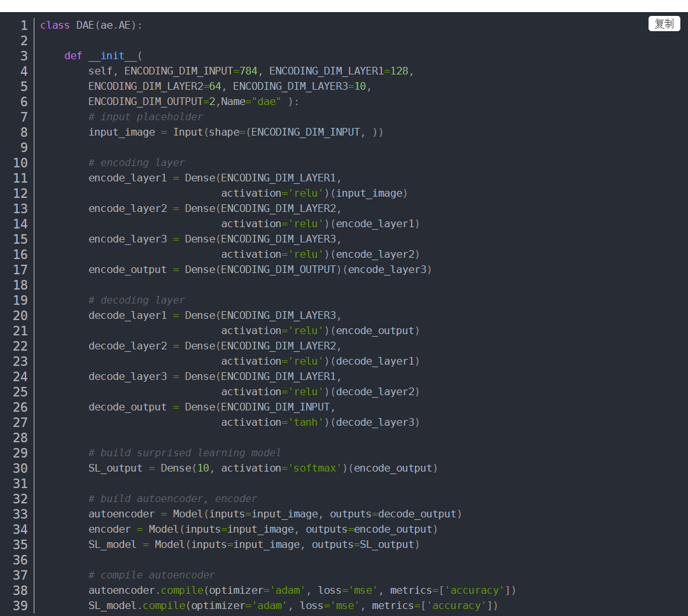The image size is (688, 616).
Task: Click 'encode_layer2 = Dense(' line
Action: coord(214,208)
